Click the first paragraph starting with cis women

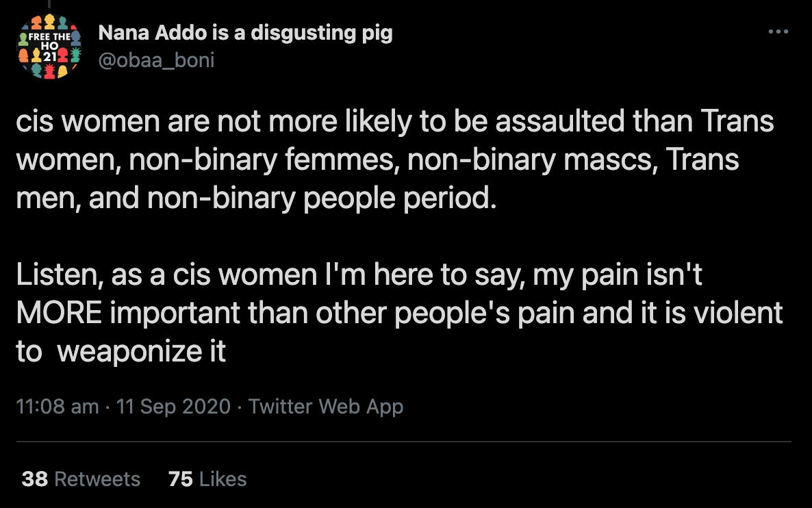pyautogui.click(x=394, y=160)
